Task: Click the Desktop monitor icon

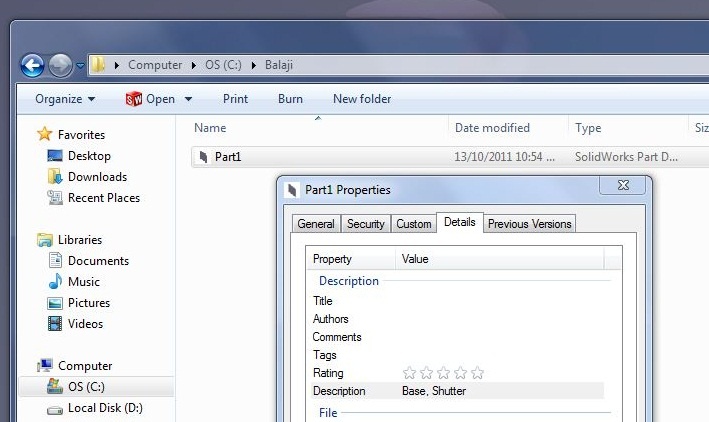Action: click(x=55, y=156)
